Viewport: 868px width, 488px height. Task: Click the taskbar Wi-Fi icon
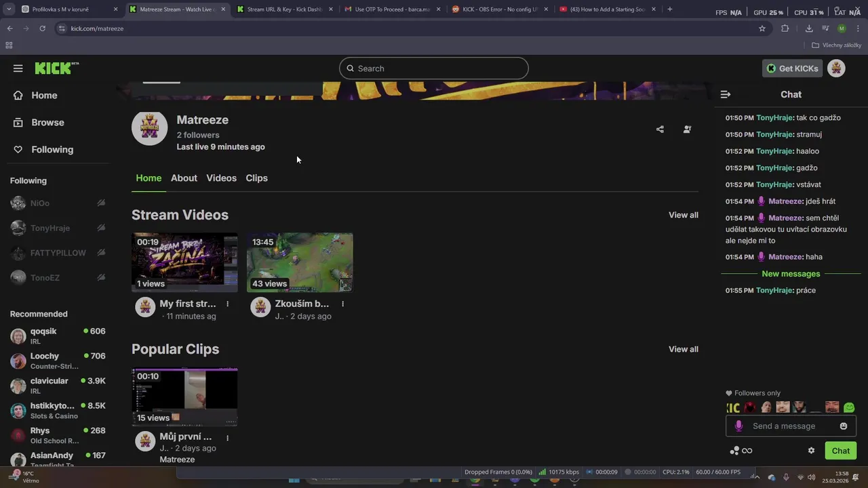[x=801, y=477]
